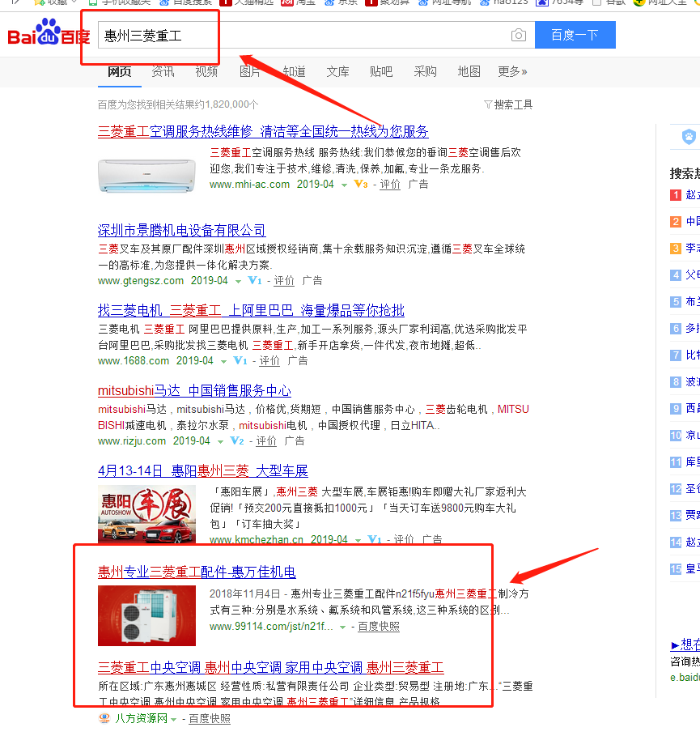Open 深圳市景腾机电设备有限公司 result link
700x736 pixels.
[181, 231]
